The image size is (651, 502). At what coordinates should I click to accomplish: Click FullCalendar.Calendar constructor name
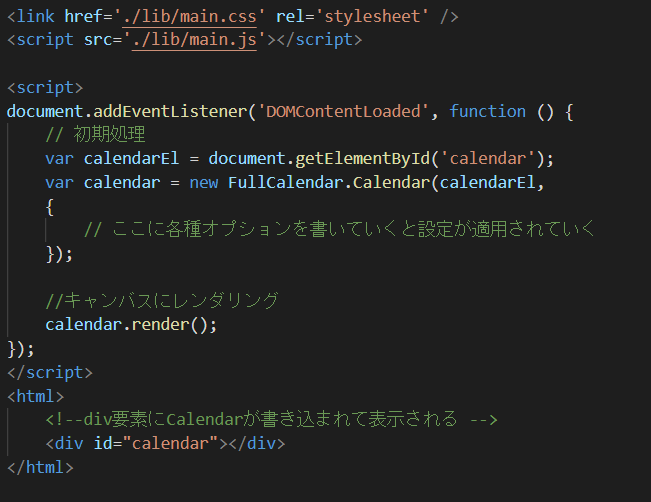point(329,183)
